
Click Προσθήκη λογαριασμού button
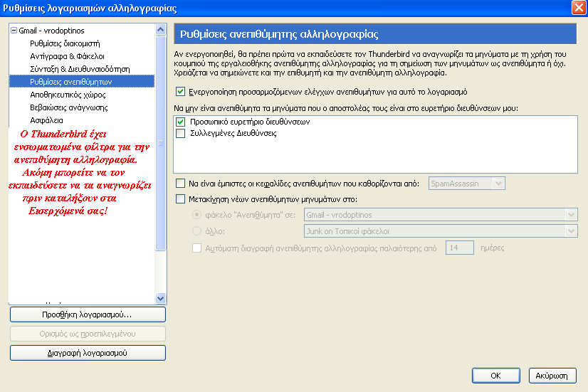(x=88, y=314)
